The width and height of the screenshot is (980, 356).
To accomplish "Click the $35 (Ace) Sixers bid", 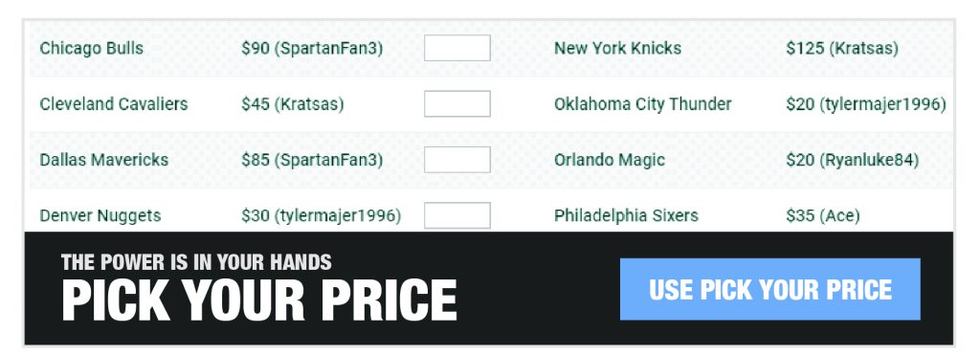I will [822, 216].
